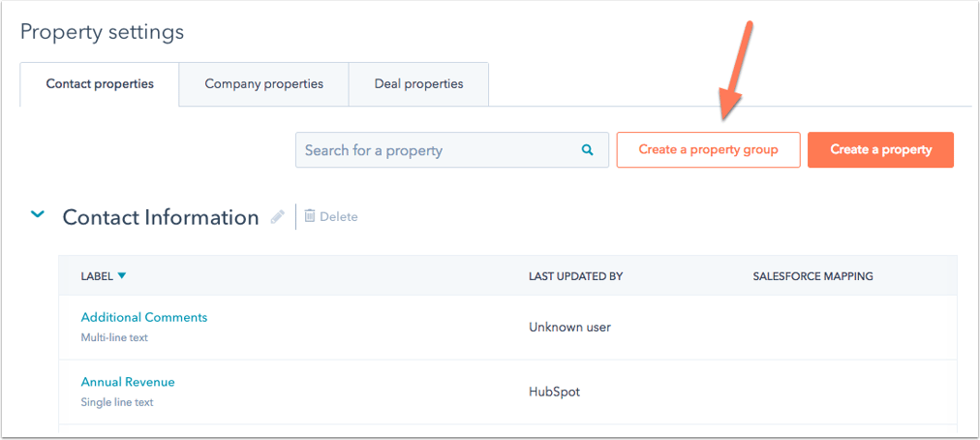This screenshot has height=440, width=980.
Task: Select the Contact properties tab
Action: point(100,84)
